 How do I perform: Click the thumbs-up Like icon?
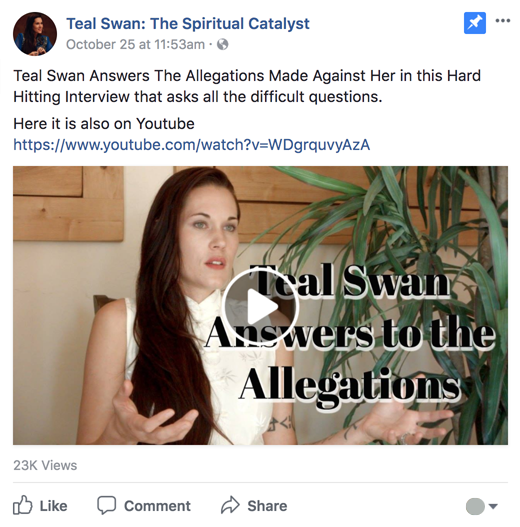click(x=23, y=505)
